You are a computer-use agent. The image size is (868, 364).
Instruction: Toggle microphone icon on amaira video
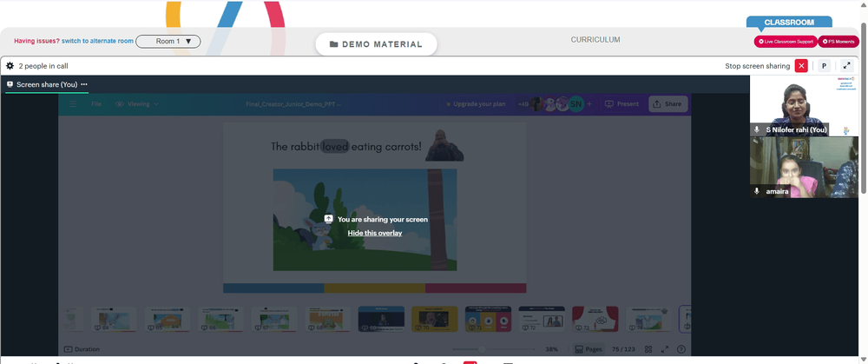(757, 191)
